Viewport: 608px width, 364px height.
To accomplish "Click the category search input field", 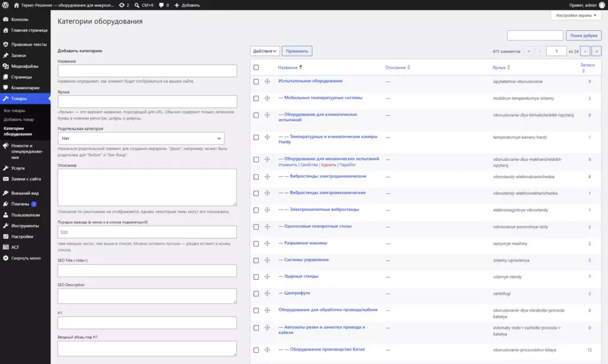I will [x=535, y=35].
